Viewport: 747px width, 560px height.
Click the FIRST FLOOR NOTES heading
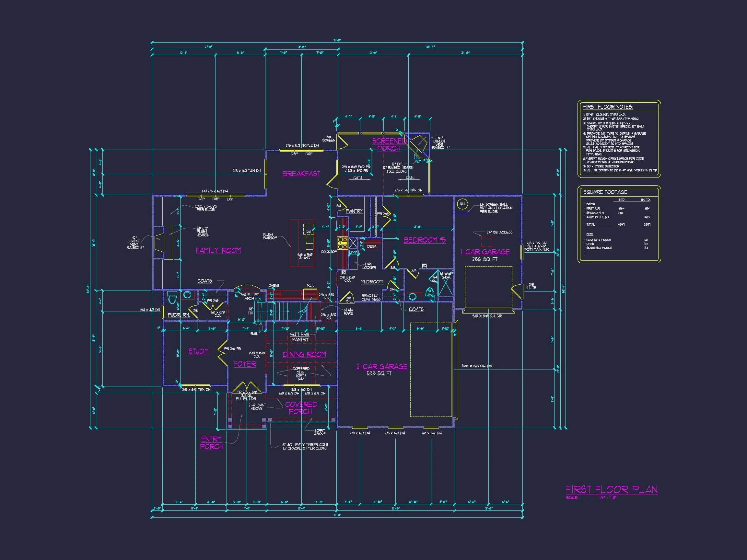pyautogui.click(x=608, y=107)
